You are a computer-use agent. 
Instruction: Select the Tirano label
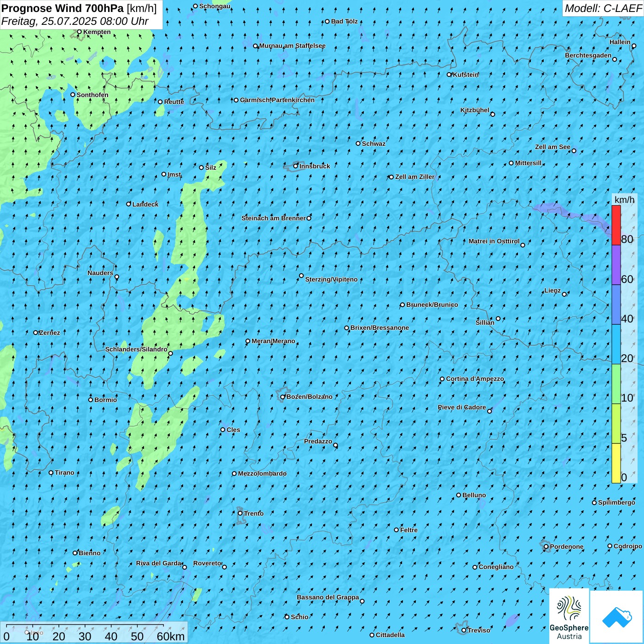[x=64, y=472]
